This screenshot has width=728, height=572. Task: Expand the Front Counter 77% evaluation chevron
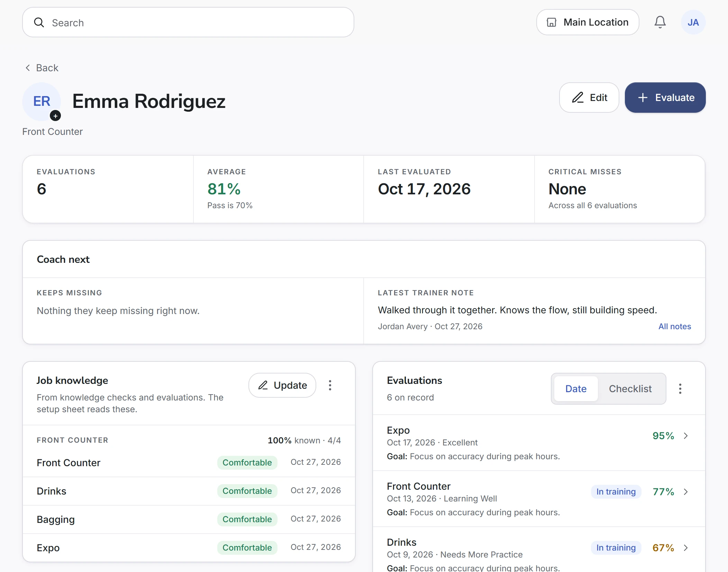pyautogui.click(x=686, y=492)
